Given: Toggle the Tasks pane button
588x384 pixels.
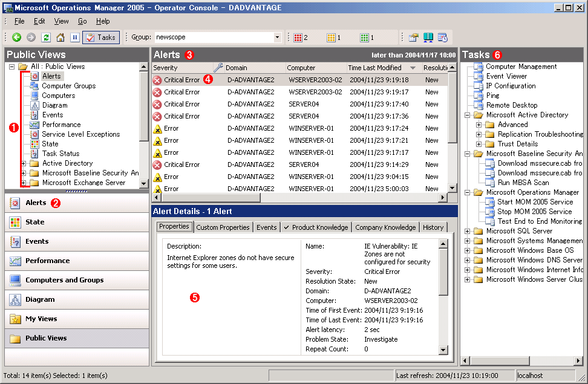Looking at the screenshot, I should coord(101,37).
